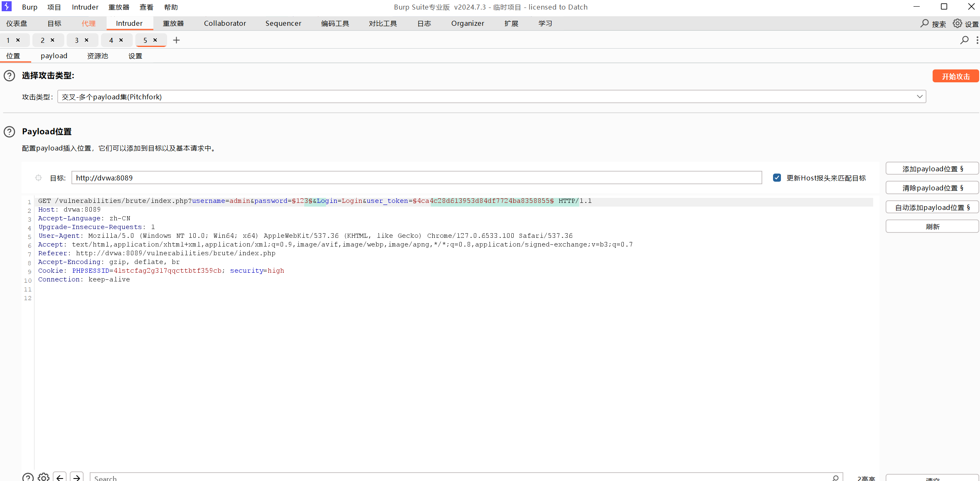Click the 目标 URL input field
The image size is (980, 481).
coord(416,178)
